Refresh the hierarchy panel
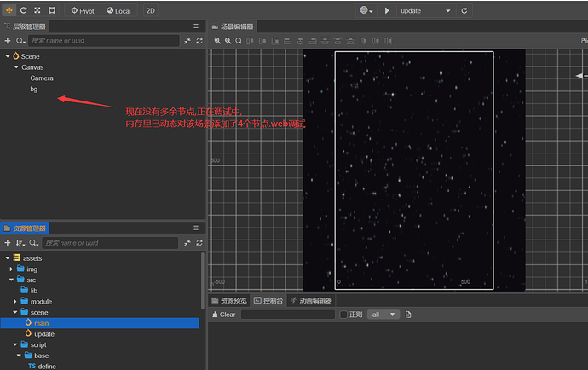Viewport: 588px width, 370px height. pos(199,41)
